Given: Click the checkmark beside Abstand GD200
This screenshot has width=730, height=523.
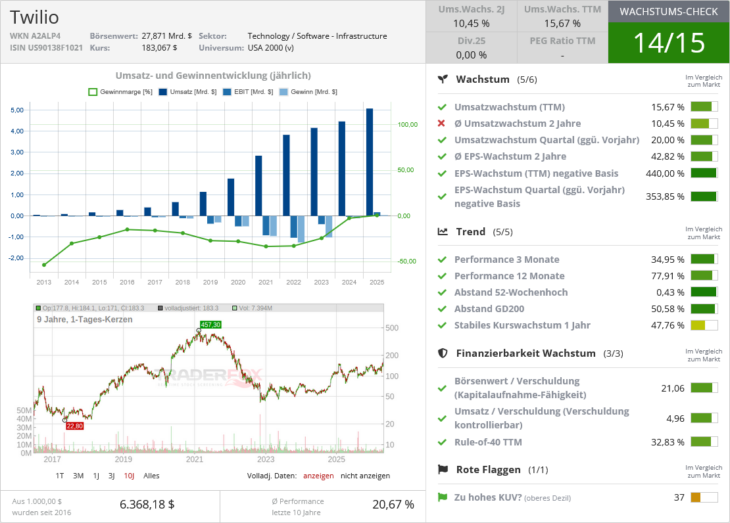Looking at the screenshot, I should pos(442,309).
